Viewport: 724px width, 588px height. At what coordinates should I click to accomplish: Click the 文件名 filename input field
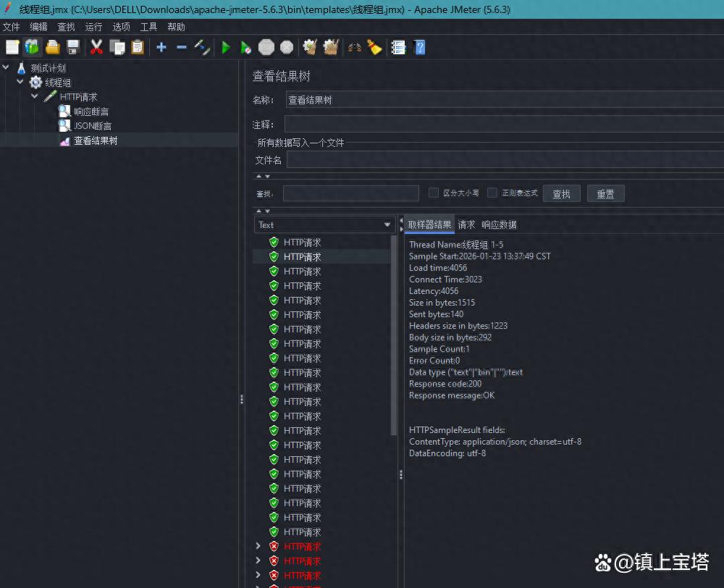click(505, 160)
